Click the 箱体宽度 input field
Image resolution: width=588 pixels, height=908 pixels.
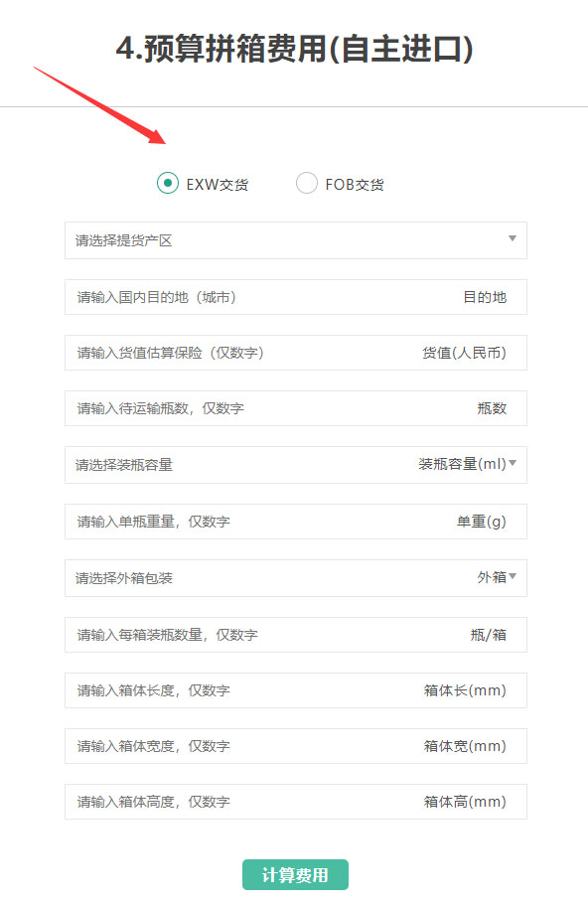coord(296,746)
